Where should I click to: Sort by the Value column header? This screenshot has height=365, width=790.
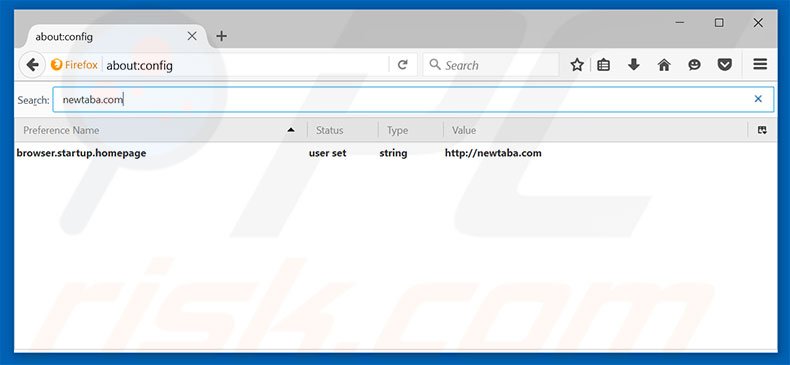pos(596,130)
